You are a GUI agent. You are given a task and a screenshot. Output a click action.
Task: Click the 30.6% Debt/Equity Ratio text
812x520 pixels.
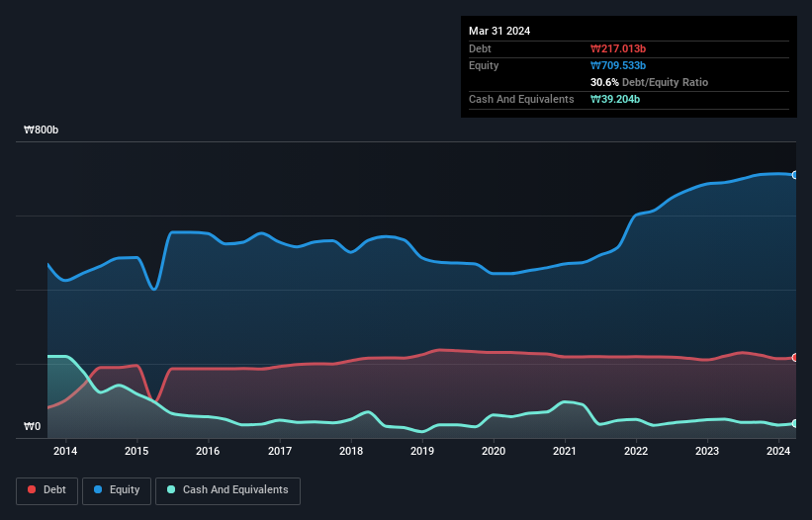(649, 82)
